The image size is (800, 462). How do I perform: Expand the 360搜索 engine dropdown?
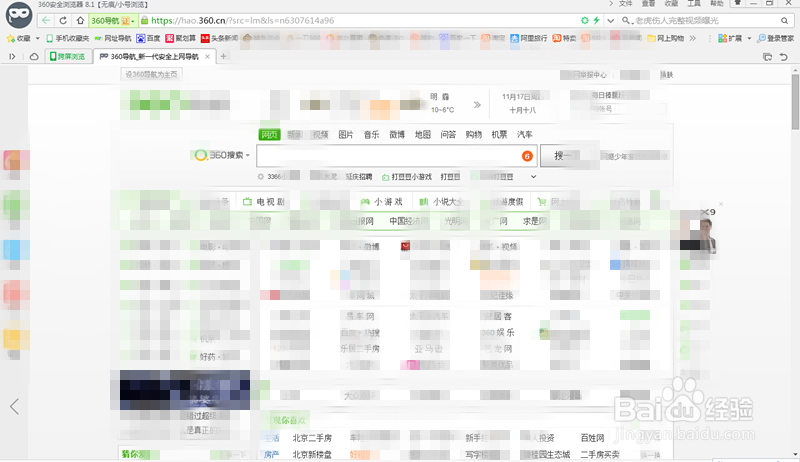click(248, 155)
